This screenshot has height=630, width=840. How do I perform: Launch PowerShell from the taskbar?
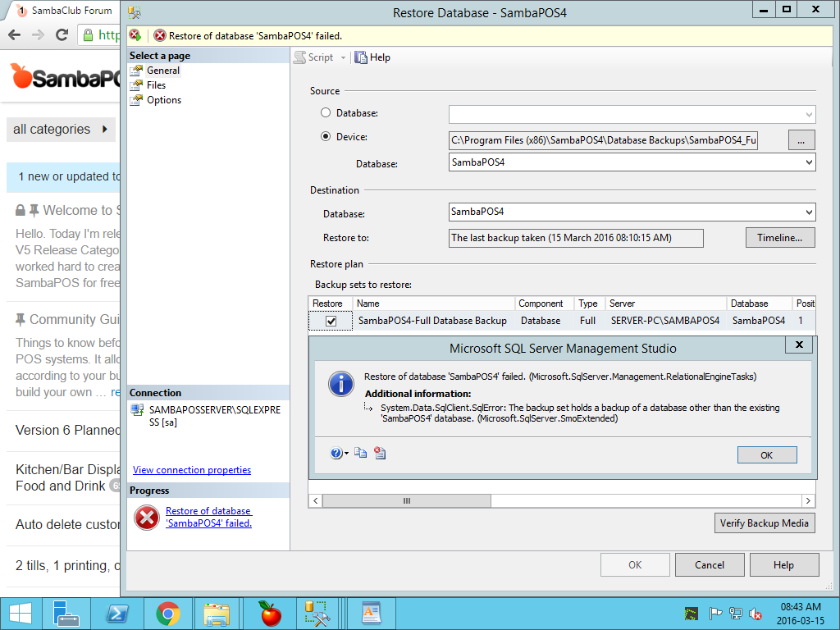pyautogui.click(x=117, y=614)
